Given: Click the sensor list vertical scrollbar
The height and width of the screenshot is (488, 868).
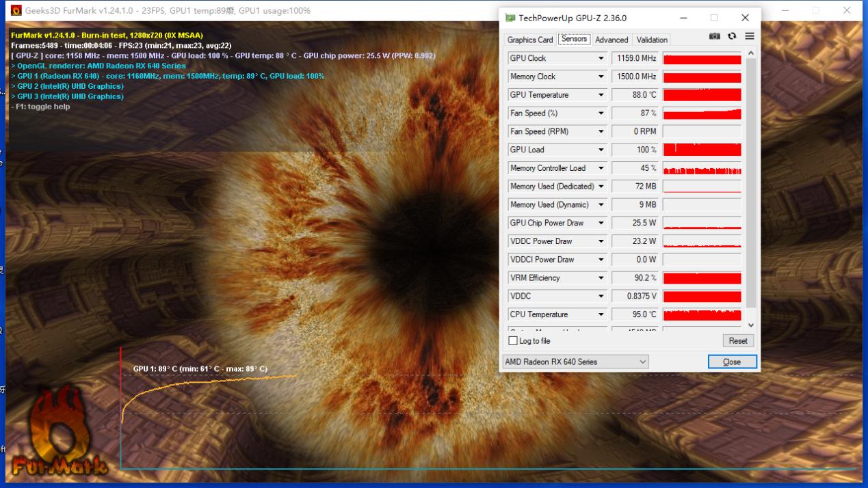Looking at the screenshot, I should (750, 185).
